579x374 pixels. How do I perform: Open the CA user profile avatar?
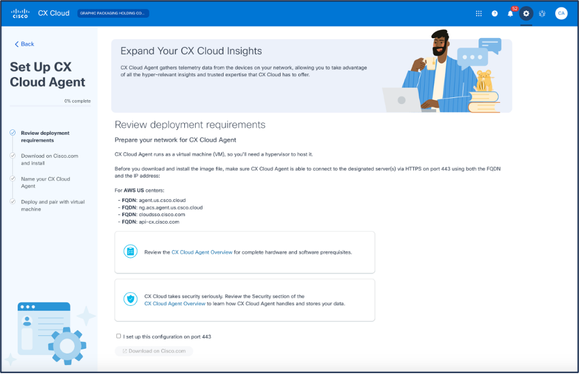pyautogui.click(x=561, y=13)
